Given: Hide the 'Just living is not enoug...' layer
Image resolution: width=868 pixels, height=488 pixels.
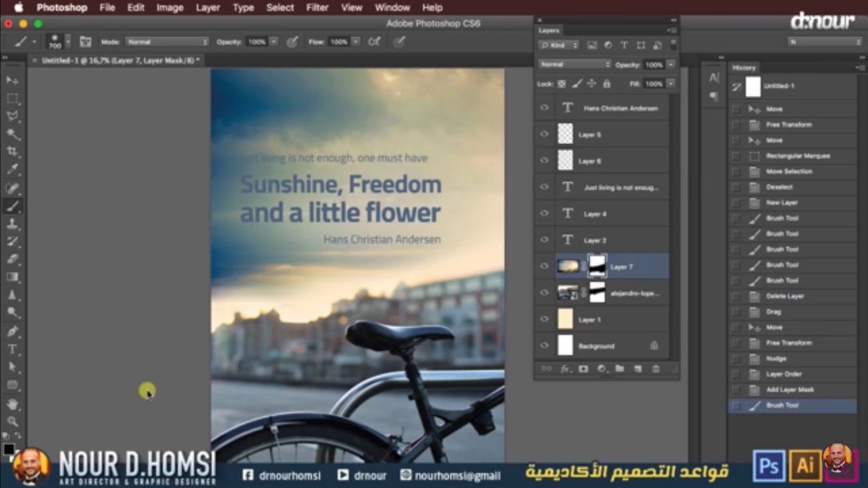Looking at the screenshot, I should click(544, 187).
